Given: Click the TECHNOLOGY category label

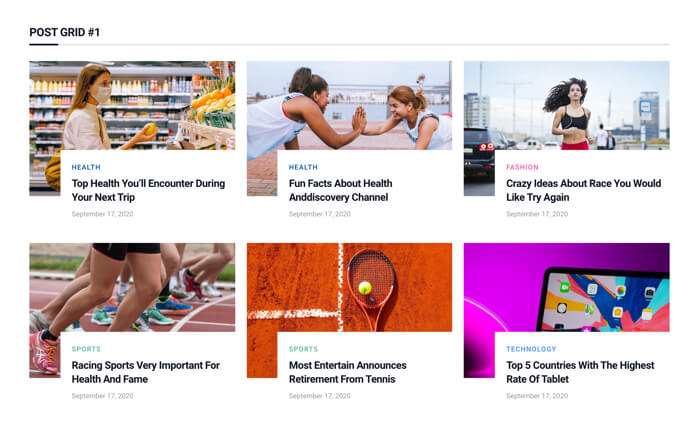Looking at the screenshot, I should pos(531,349).
